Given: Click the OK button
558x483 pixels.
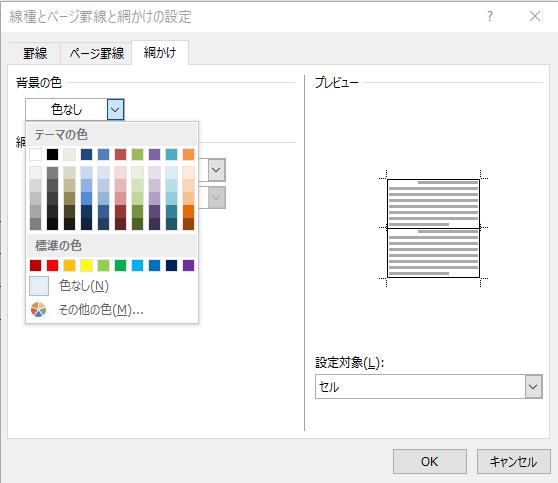Looking at the screenshot, I should (430, 462).
